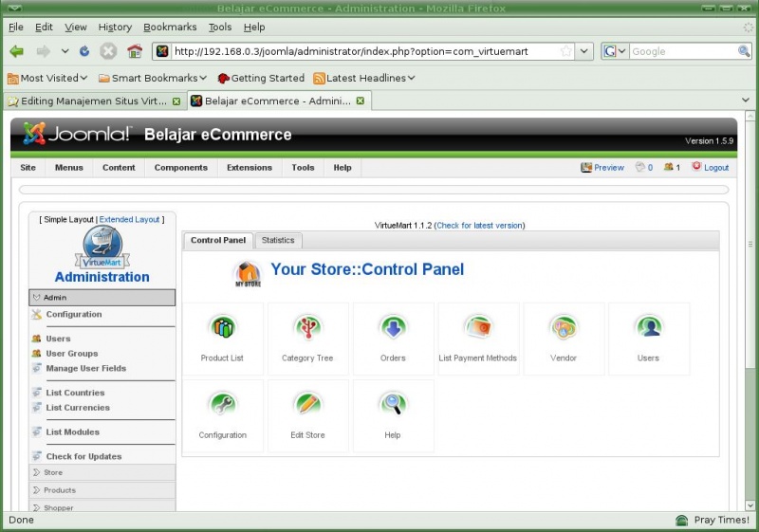The image size is (759, 532).
Task: Bookmark page with the star icon
Action: click(x=565, y=51)
